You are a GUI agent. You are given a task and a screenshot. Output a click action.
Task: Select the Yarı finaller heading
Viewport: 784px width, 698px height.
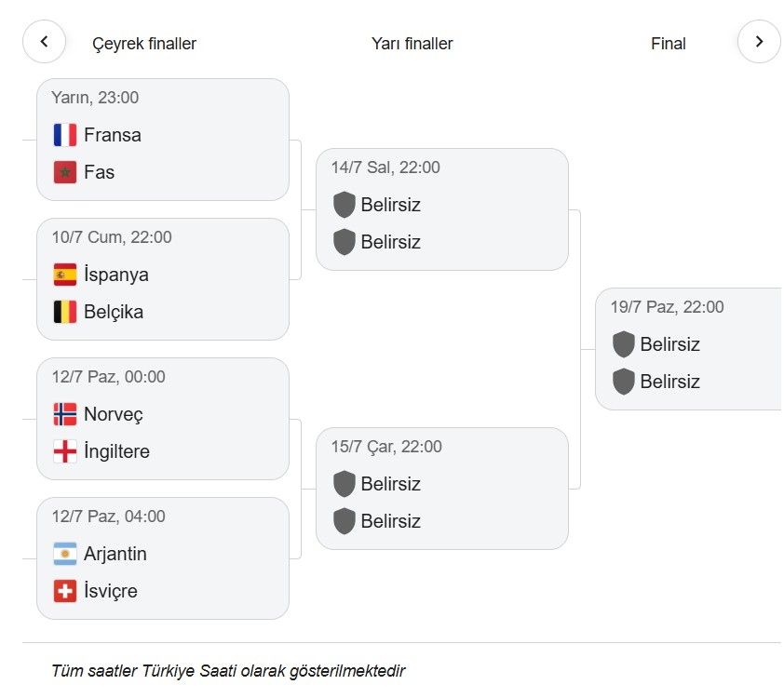click(x=412, y=44)
